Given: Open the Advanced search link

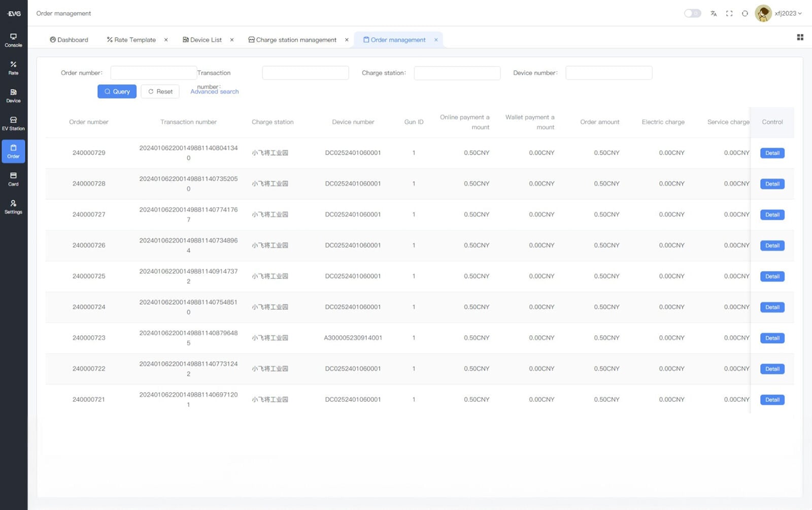Looking at the screenshot, I should point(215,92).
